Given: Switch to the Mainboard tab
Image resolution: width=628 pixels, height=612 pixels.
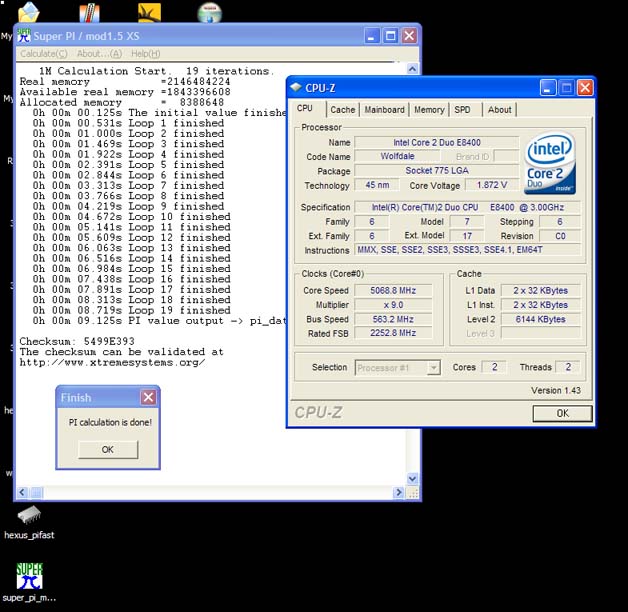Looking at the screenshot, I should [384, 110].
